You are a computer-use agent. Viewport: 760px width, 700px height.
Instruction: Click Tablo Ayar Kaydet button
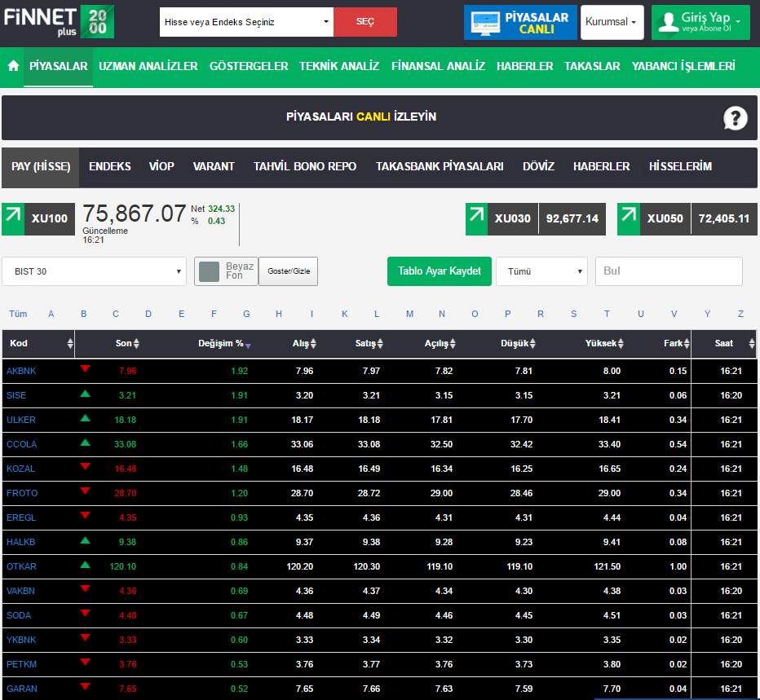[440, 271]
